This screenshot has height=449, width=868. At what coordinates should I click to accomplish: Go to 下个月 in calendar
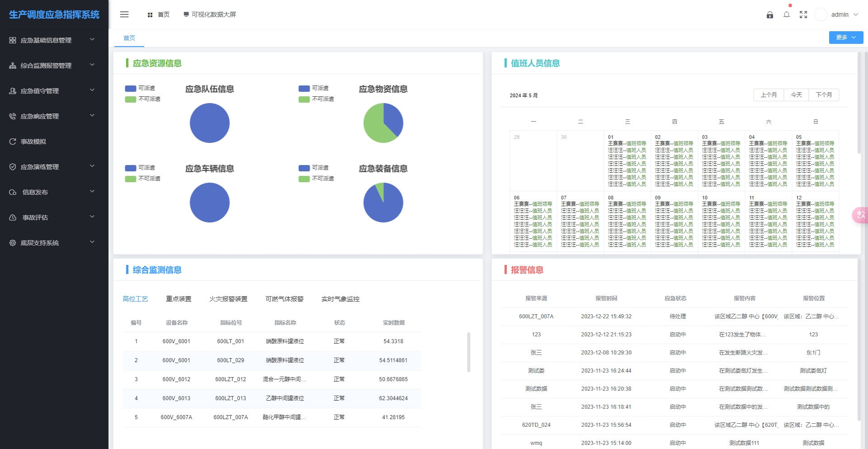point(824,95)
